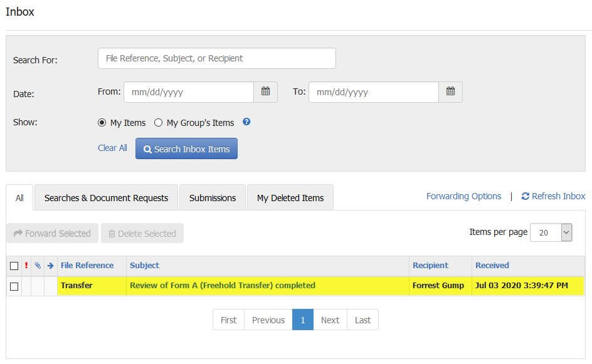Click the Search Inbox Items button
The height and width of the screenshot is (364, 592).
tap(186, 148)
